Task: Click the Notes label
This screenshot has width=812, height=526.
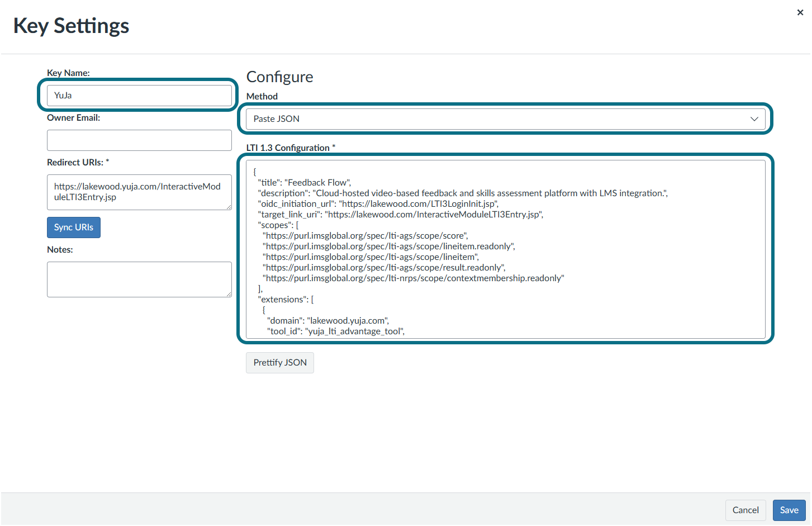Action: pyautogui.click(x=60, y=250)
